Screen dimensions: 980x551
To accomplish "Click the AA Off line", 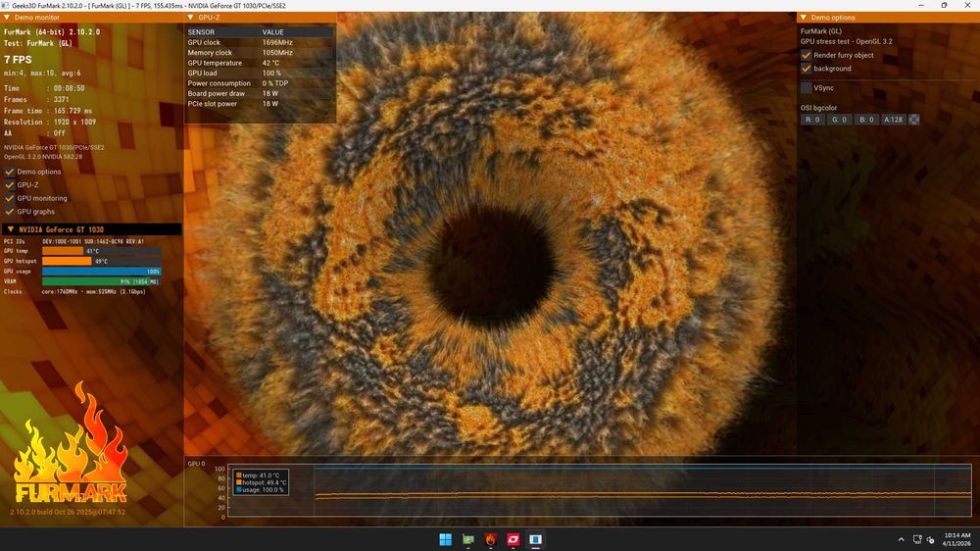I will coord(34,133).
